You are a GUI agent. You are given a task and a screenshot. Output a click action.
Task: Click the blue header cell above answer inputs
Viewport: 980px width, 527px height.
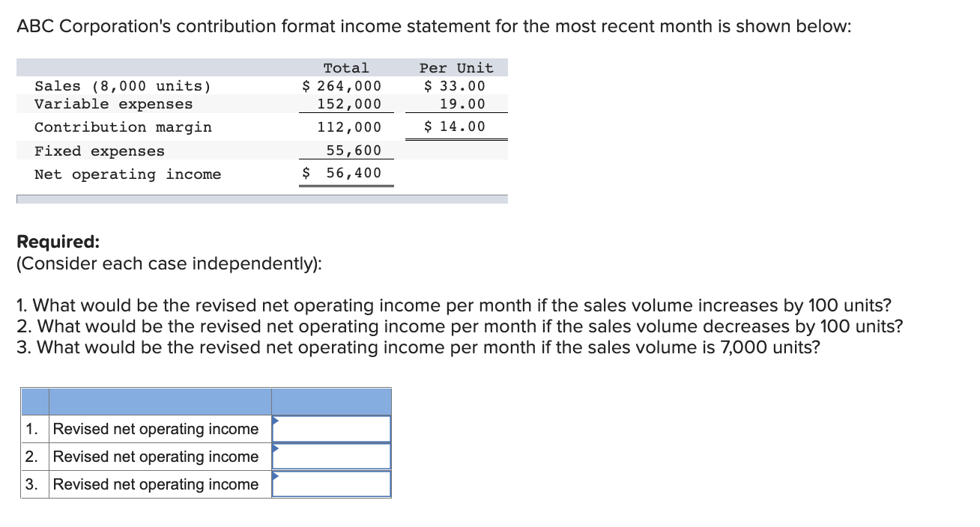(331, 401)
